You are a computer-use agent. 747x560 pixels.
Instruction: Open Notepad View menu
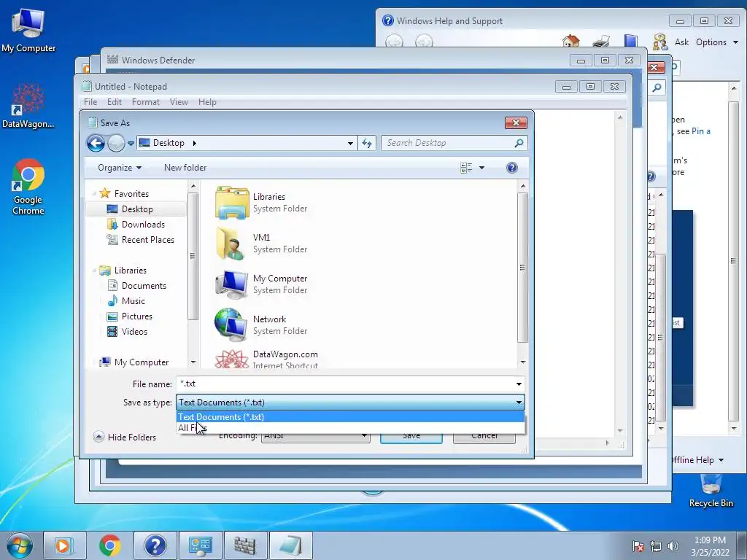point(179,102)
